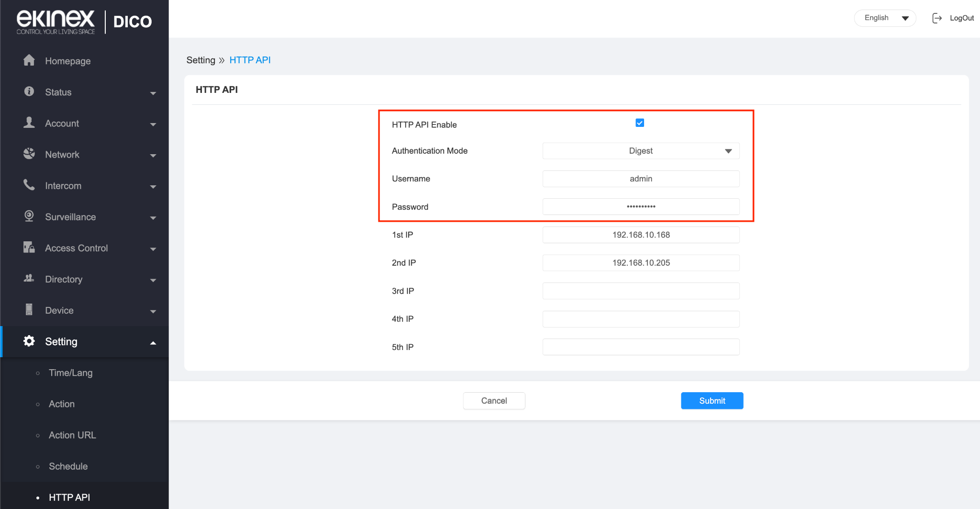Click the empty 5th IP field
The height and width of the screenshot is (509, 980).
click(641, 347)
